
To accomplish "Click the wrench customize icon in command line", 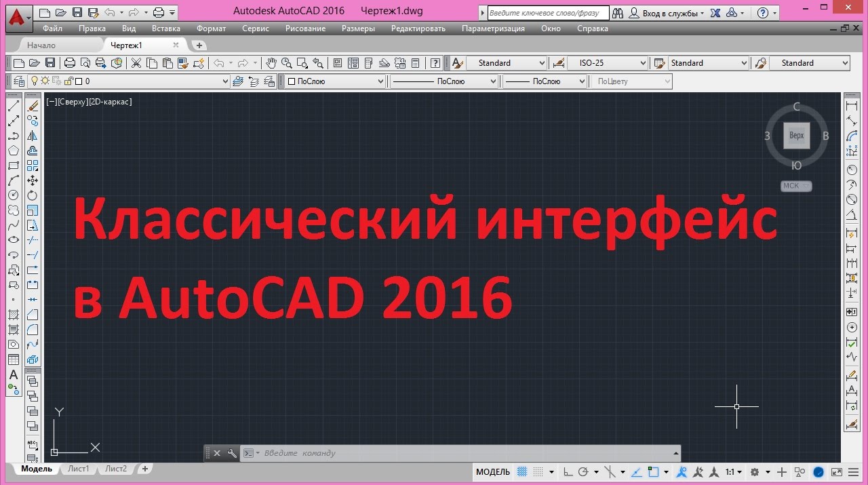I will pyautogui.click(x=232, y=453).
